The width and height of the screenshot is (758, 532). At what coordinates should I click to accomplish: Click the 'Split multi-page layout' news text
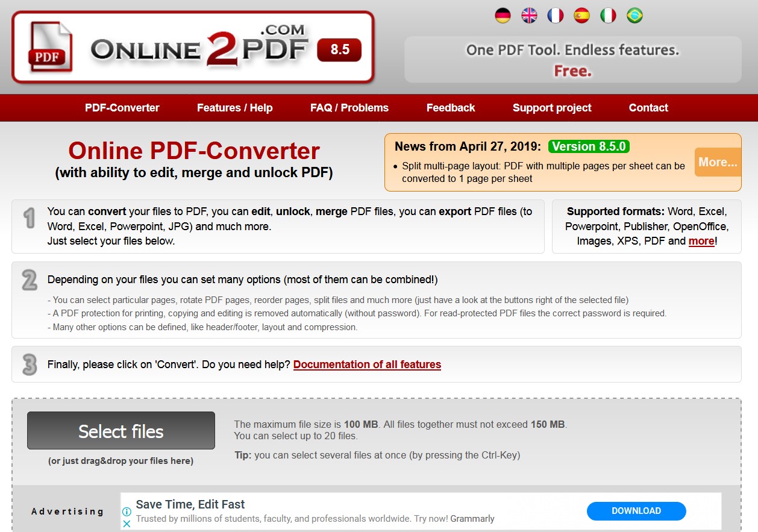point(543,172)
